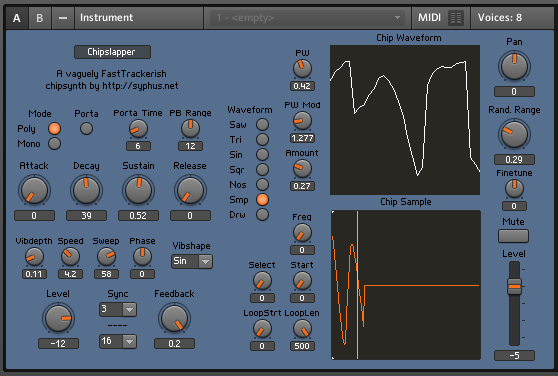The height and width of the screenshot is (376, 558).
Task: Click the Sweep value field 58
Action: click(x=106, y=274)
